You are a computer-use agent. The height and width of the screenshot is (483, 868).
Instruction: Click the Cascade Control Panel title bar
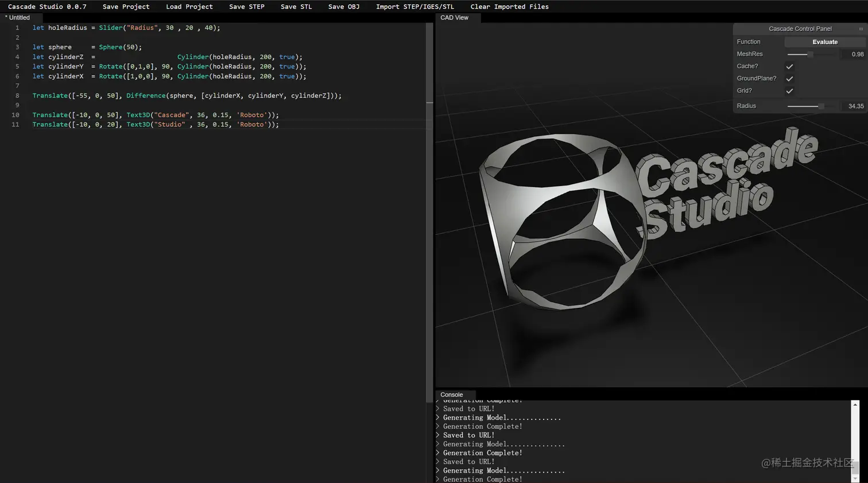pyautogui.click(x=800, y=29)
